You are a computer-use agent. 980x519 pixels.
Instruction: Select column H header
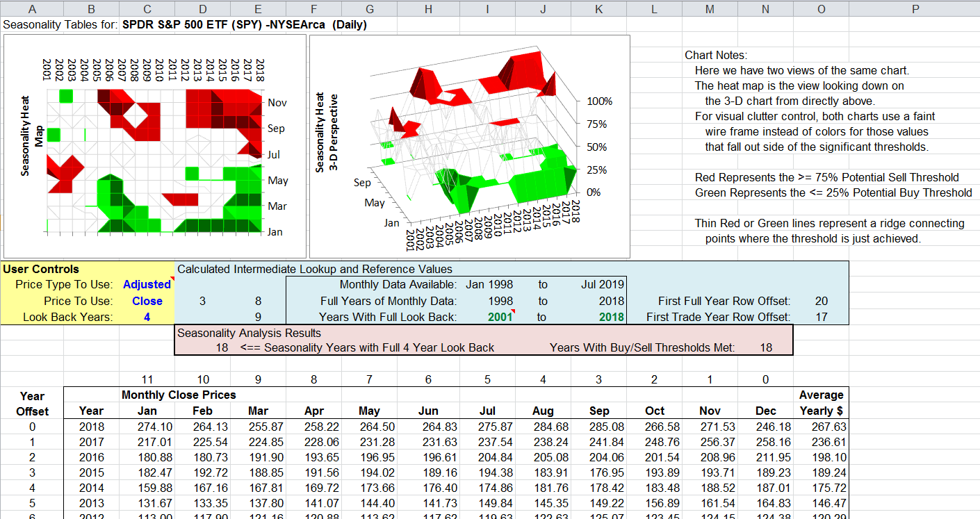point(428,8)
